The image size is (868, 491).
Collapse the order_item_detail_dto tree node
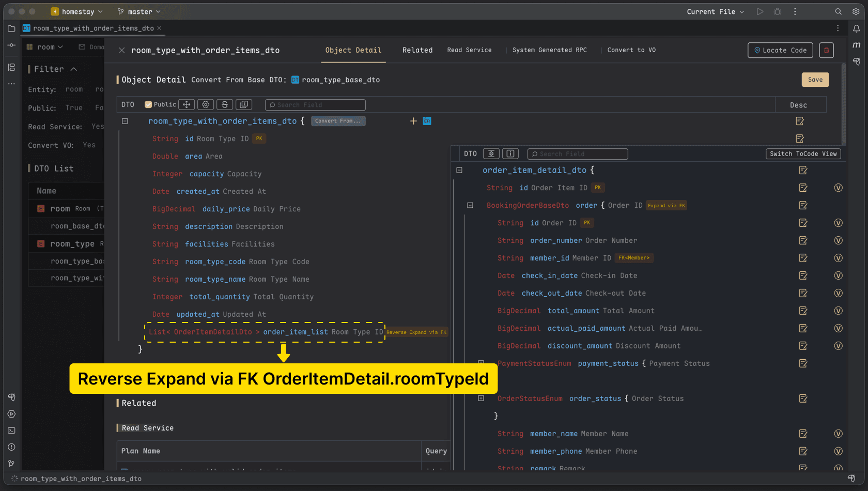(459, 170)
